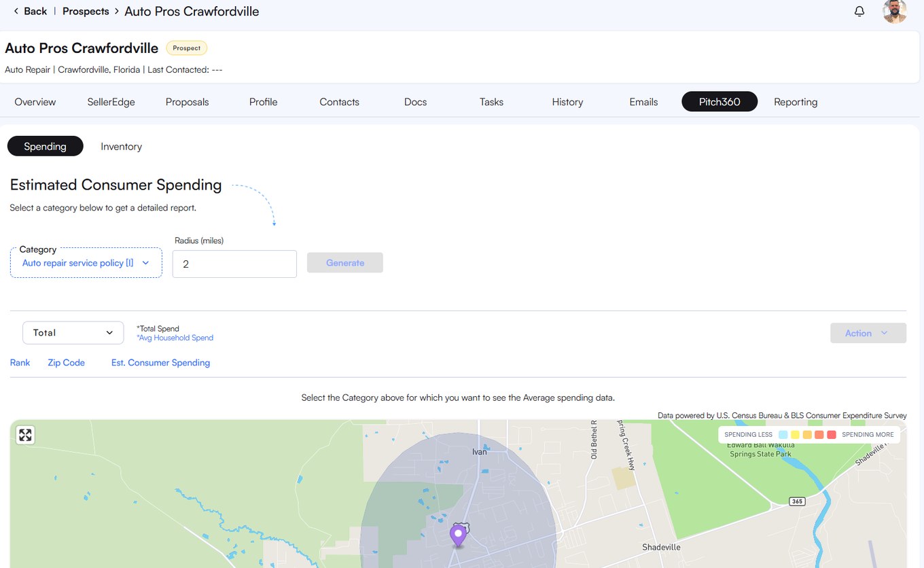Open the Proposals tab

[x=188, y=102]
